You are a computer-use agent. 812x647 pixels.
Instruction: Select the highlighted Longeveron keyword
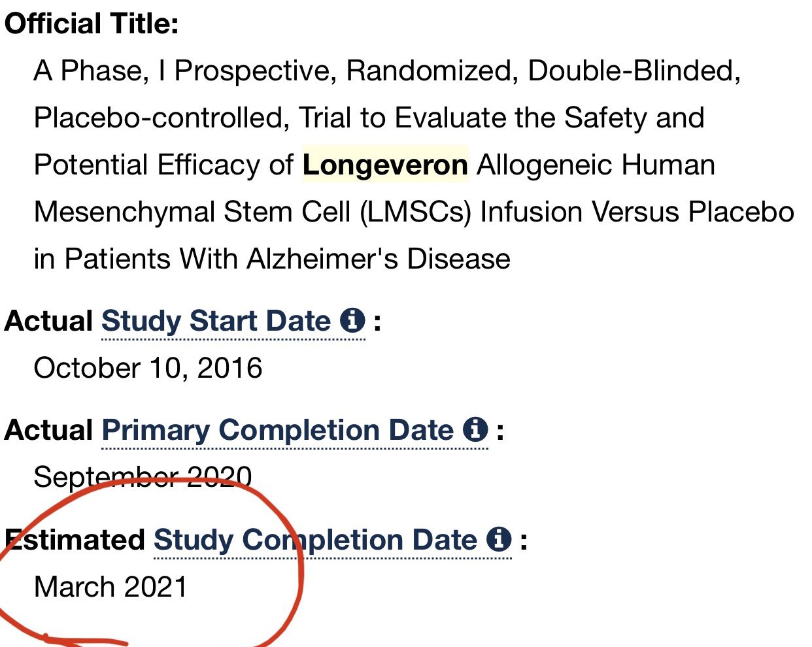tap(385, 165)
